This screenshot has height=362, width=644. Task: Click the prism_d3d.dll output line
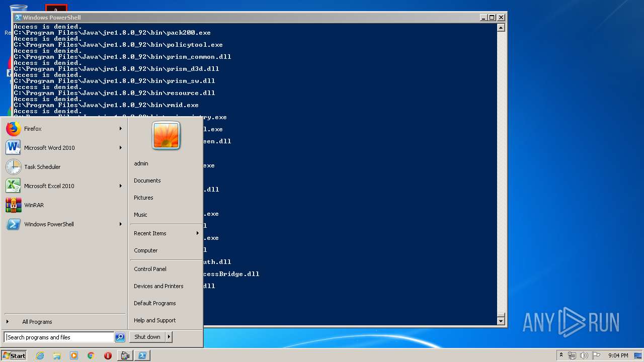pos(116,69)
